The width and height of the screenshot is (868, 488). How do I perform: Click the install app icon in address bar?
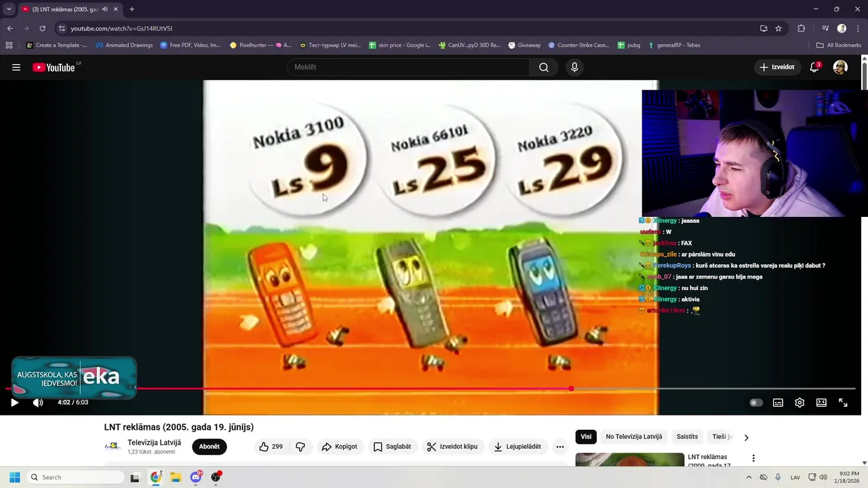tap(764, 28)
